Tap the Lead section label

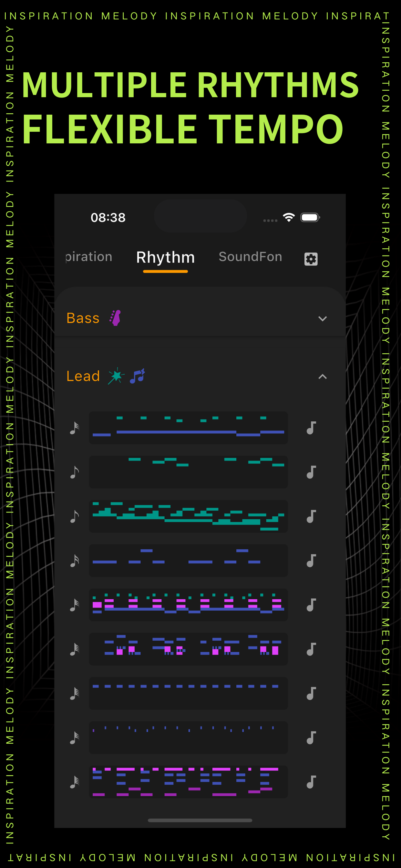coord(83,376)
